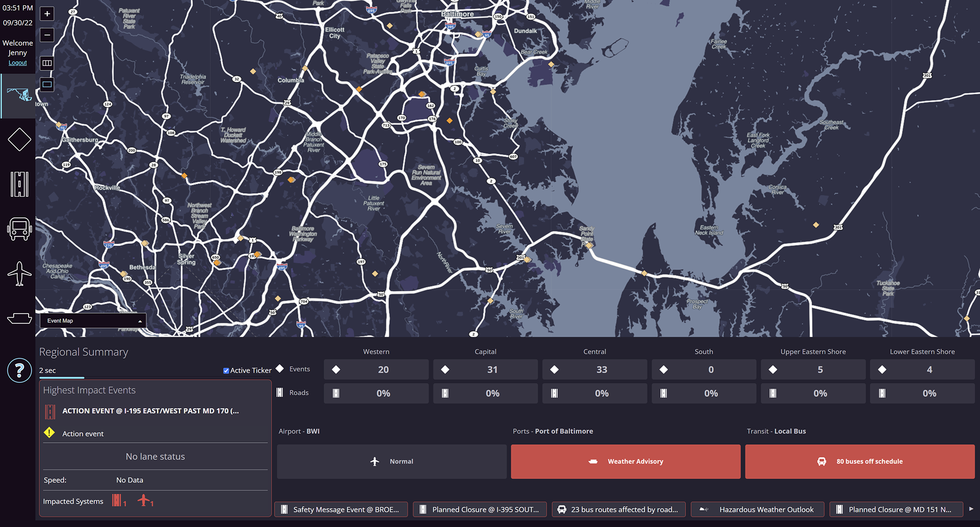980x527 pixels.
Task: Toggle the Active Ticker checkbox
Action: [x=226, y=371]
